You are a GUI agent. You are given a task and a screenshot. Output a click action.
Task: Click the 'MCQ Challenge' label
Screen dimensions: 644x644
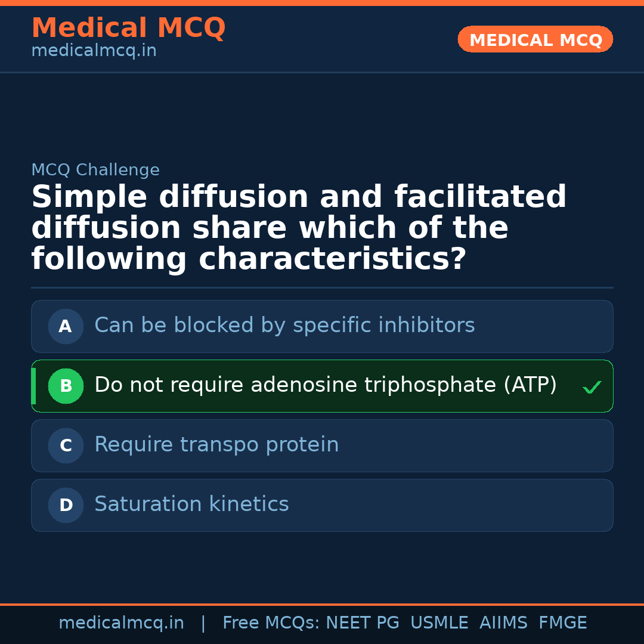[95, 170]
